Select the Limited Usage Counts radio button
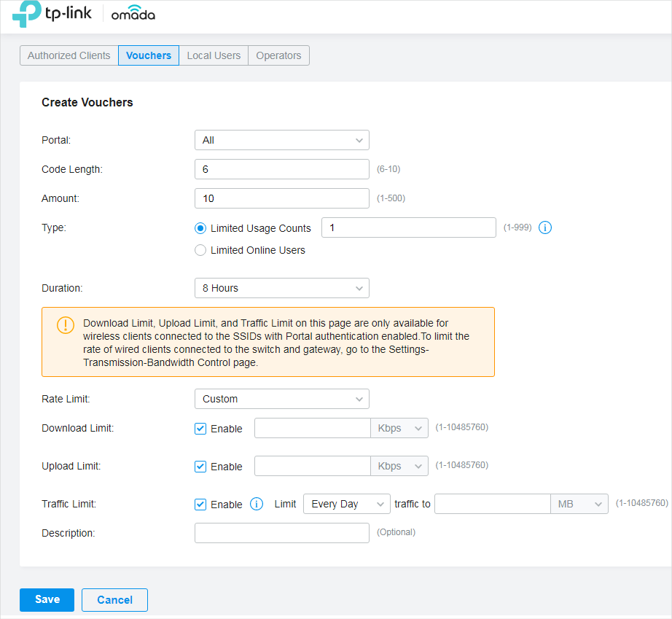Viewport: 672px width, 619px height. (x=200, y=228)
